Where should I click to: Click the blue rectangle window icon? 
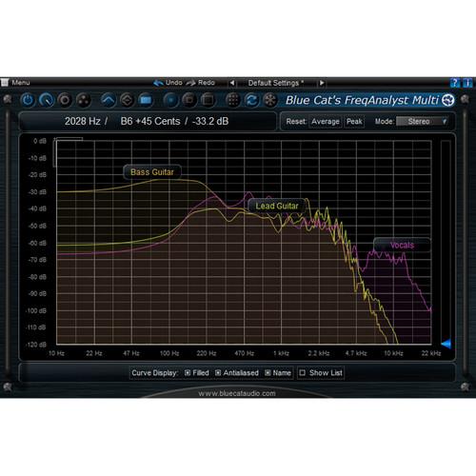pyautogui.click(x=146, y=100)
